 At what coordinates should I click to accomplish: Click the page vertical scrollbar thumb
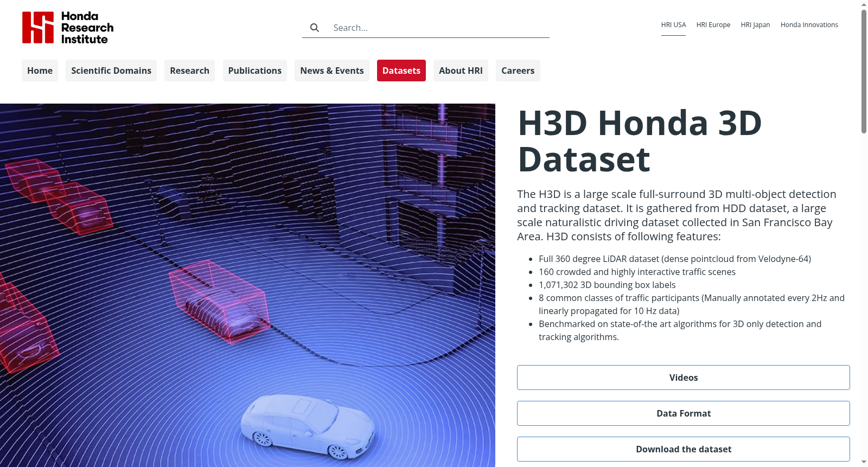click(x=864, y=71)
